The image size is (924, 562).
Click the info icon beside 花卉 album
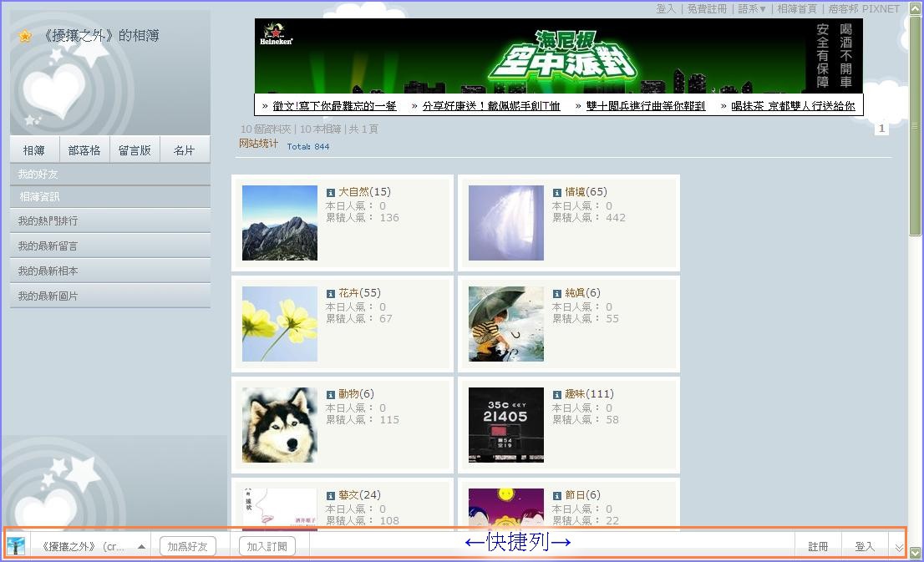coord(331,293)
